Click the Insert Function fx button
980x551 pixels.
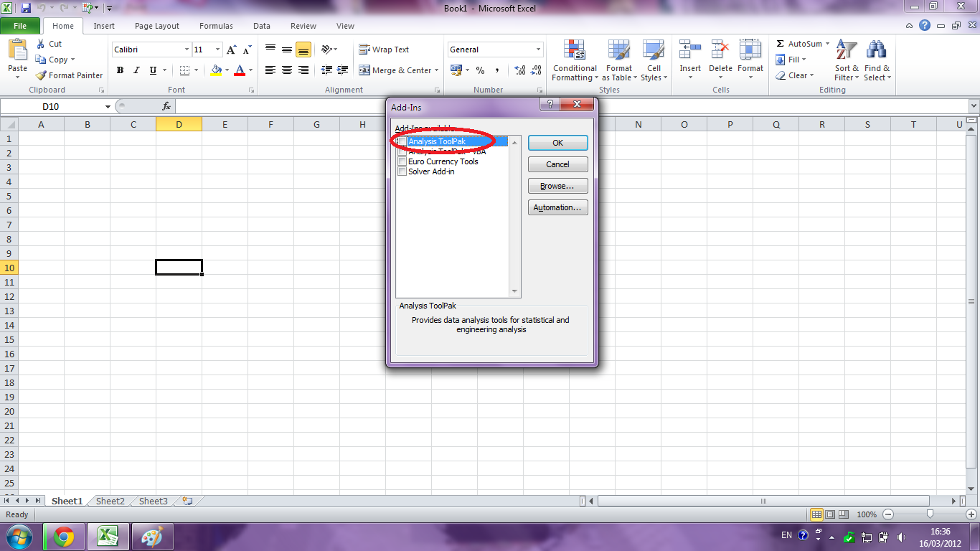[166, 106]
